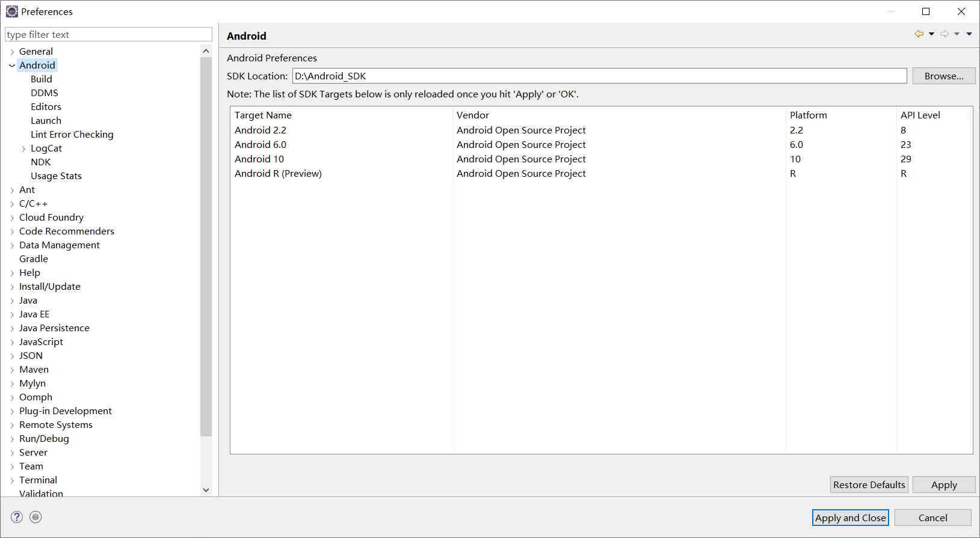The height and width of the screenshot is (538, 980).
Task: Expand the Ant preferences node
Action: click(12, 191)
